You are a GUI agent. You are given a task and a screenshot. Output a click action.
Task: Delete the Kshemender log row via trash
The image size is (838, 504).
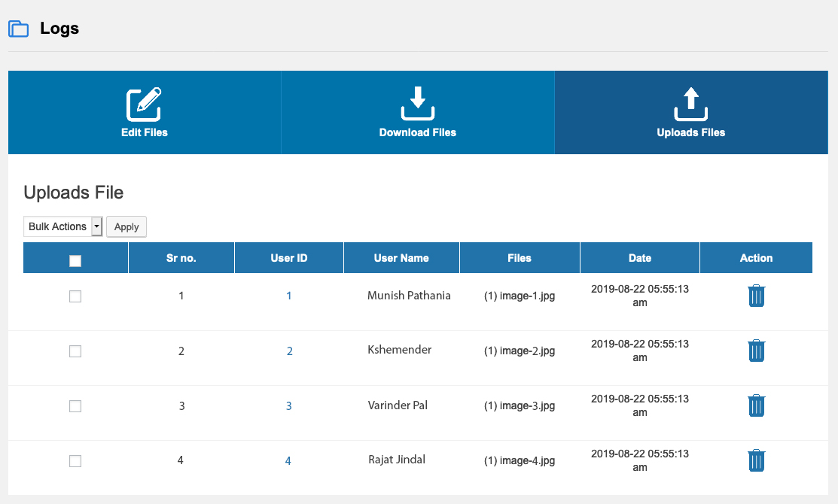click(x=756, y=351)
